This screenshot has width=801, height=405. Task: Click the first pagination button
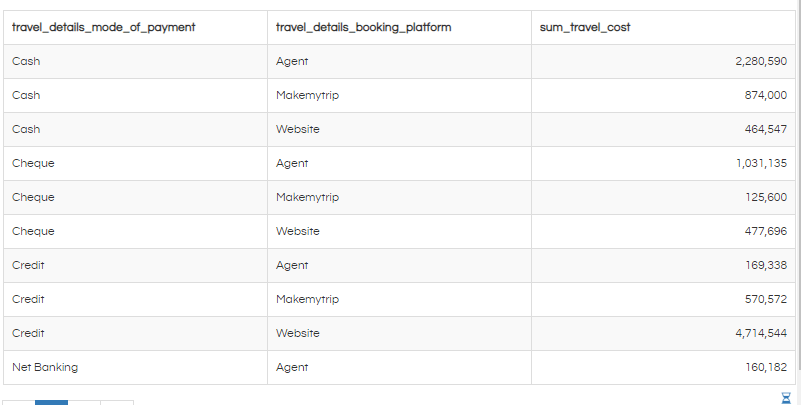(19, 402)
